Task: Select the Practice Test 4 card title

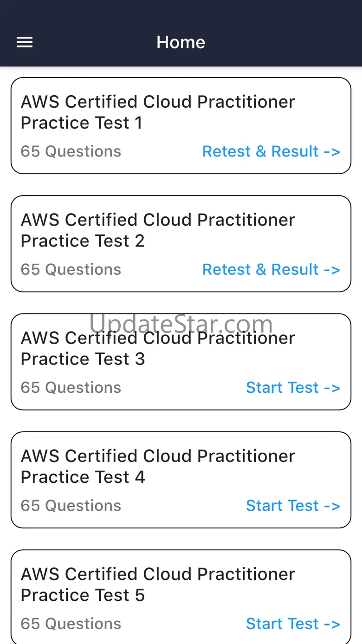Action: point(158,466)
